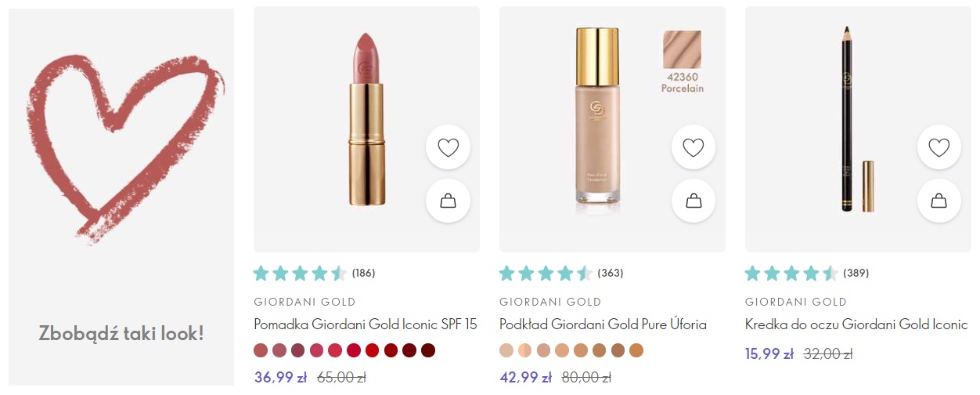
Task: Select the first lipstick shade swatch
Action: click(261, 350)
